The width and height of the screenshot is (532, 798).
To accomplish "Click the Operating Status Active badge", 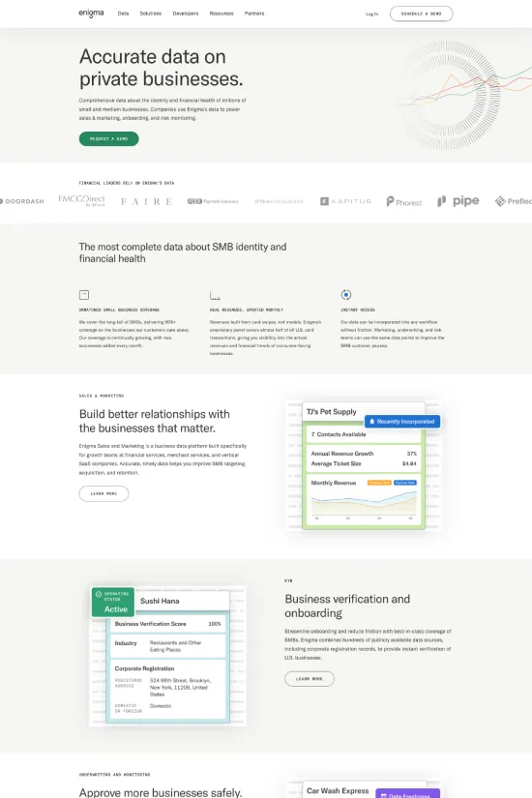I will click(113, 602).
